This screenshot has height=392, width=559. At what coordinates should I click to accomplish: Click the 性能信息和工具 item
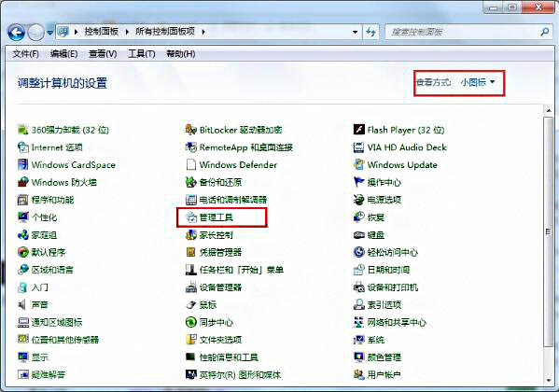click(x=222, y=357)
